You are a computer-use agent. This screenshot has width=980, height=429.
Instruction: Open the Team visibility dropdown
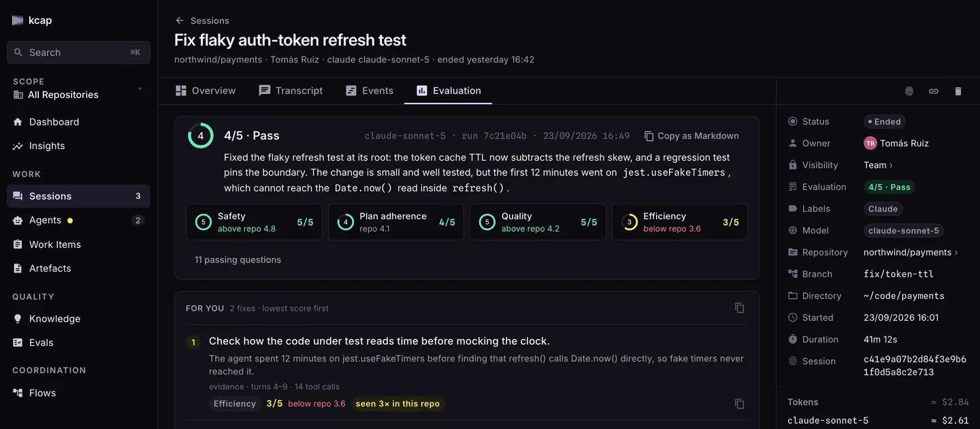click(878, 165)
